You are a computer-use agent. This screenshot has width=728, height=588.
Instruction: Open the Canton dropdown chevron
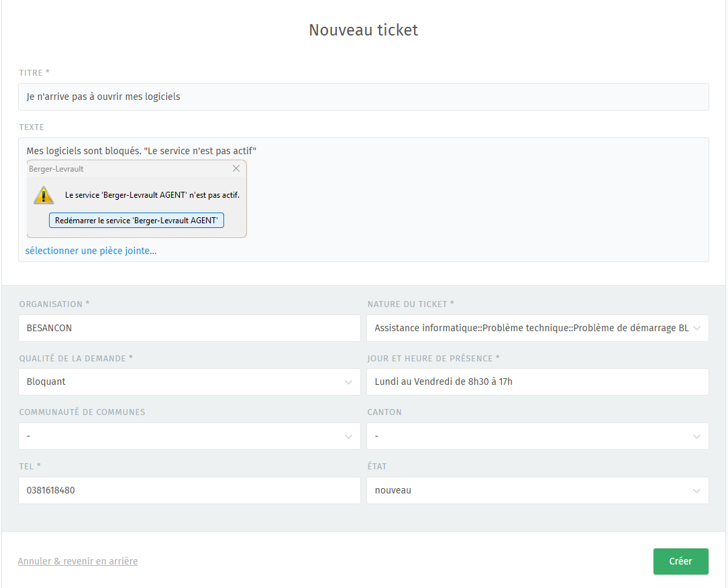(x=696, y=436)
